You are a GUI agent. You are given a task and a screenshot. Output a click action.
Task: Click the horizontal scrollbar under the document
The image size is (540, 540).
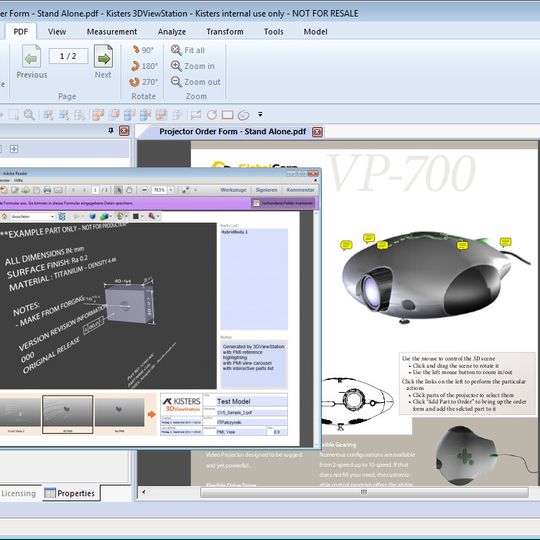tap(364, 492)
